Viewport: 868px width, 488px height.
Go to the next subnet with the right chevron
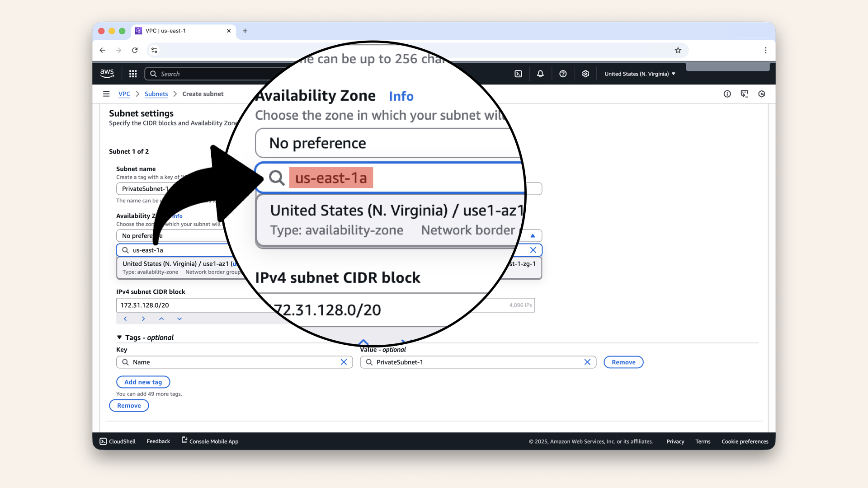point(143,319)
